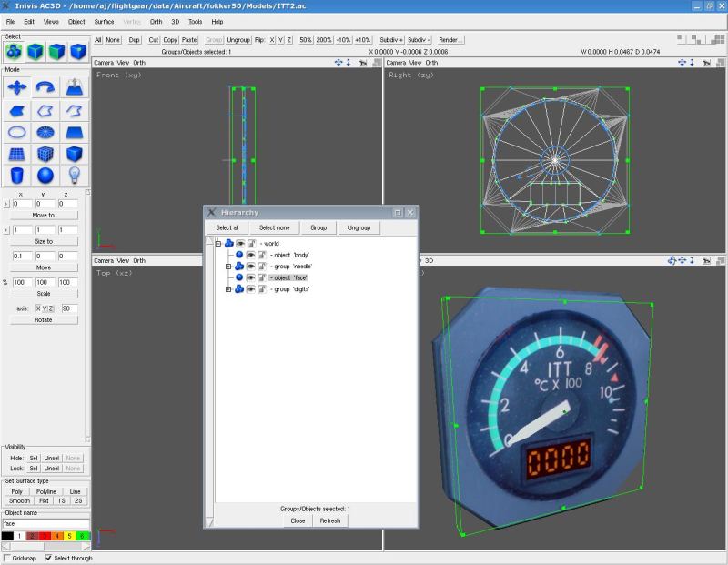Open the Tools menu
Viewport: 728px width, 565px height.
click(195, 22)
